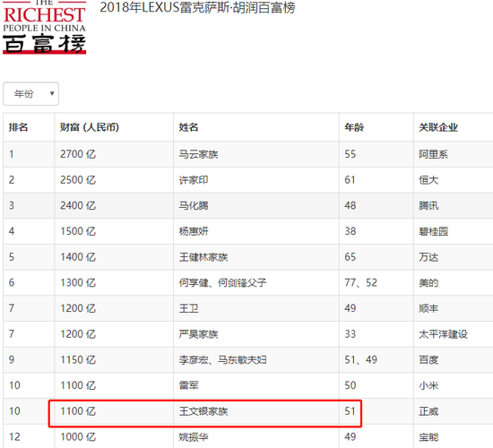This screenshot has height=448, width=493.
Task: Click the 2400 亿 wealth cell
Action: point(78,205)
